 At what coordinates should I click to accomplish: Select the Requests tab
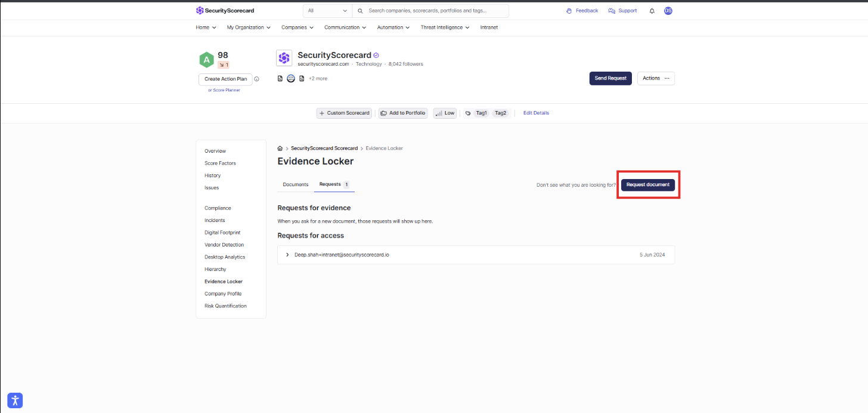tap(334, 184)
